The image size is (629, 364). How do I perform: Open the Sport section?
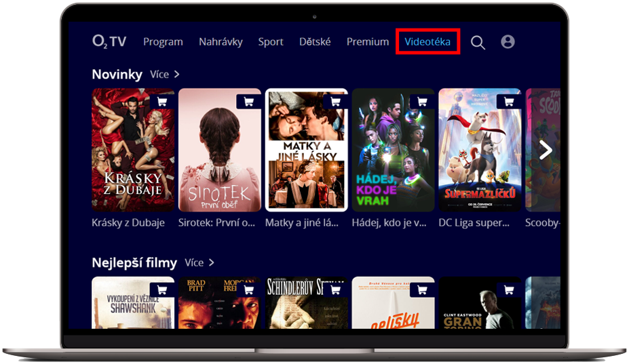pos(271,42)
